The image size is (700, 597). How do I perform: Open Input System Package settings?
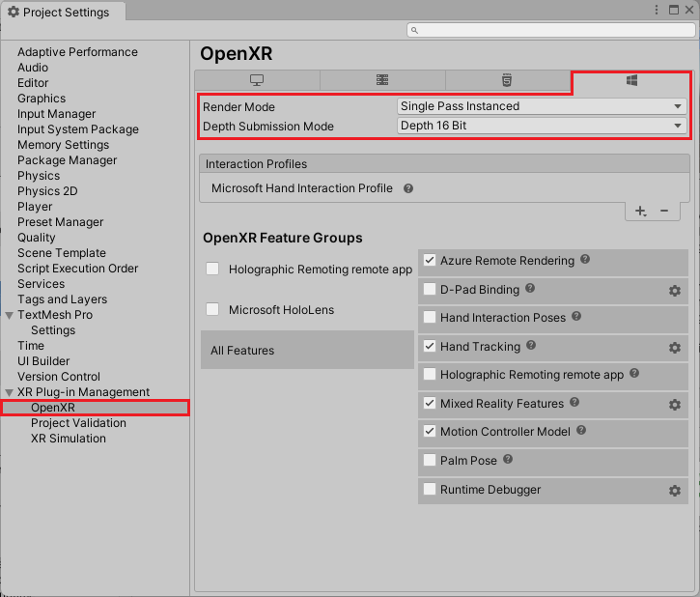click(x=77, y=129)
